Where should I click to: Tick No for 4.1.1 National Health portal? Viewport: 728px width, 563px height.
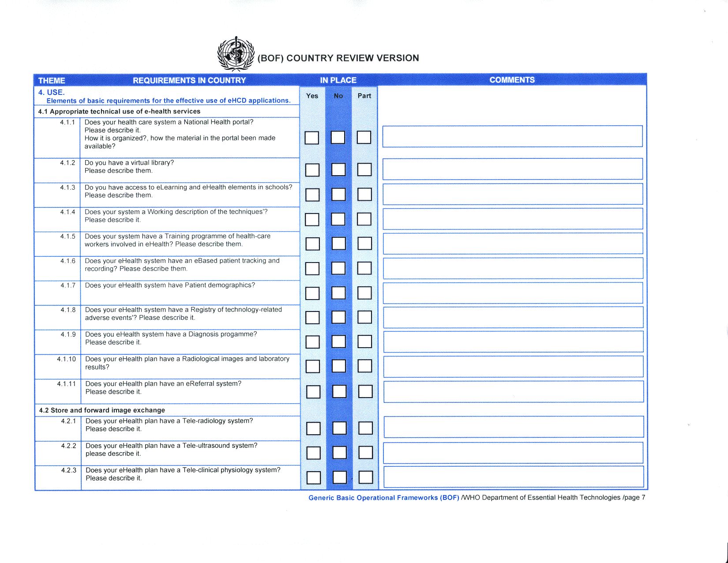(338, 138)
